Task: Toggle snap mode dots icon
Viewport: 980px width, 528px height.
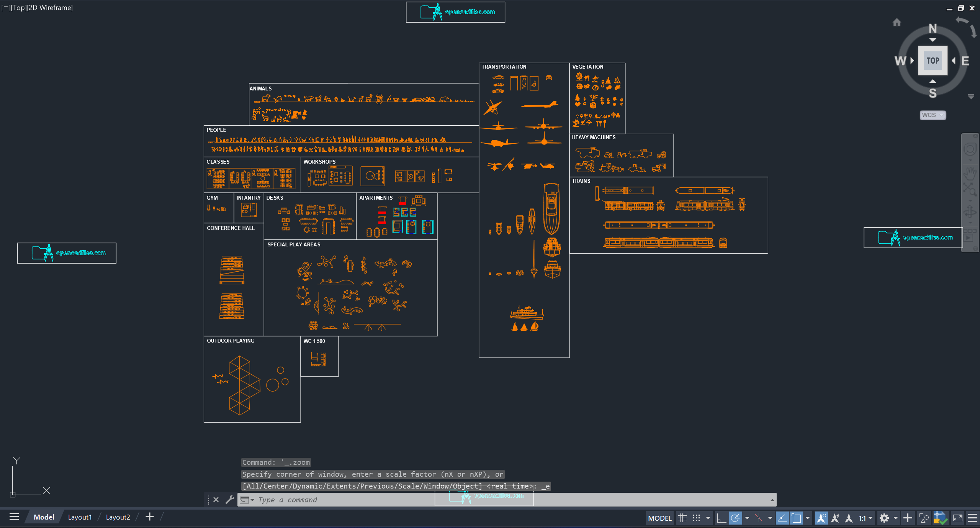Action: tap(697, 518)
